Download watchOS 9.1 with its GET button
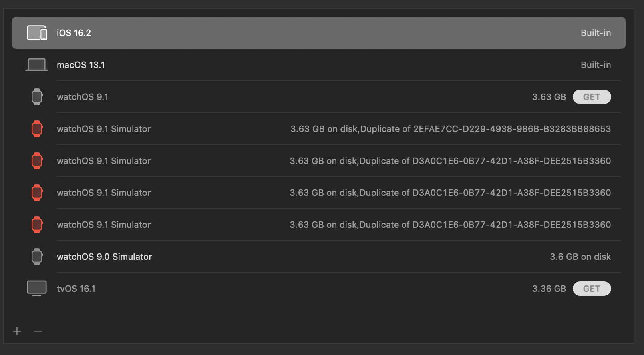This screenshot has width=644, height=355. coord(592,97)
